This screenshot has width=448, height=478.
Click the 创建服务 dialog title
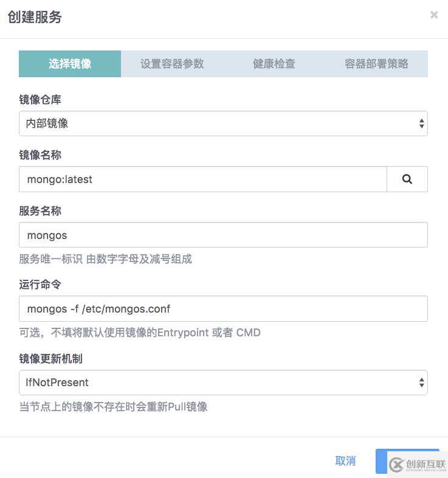[x=35, y=17]
